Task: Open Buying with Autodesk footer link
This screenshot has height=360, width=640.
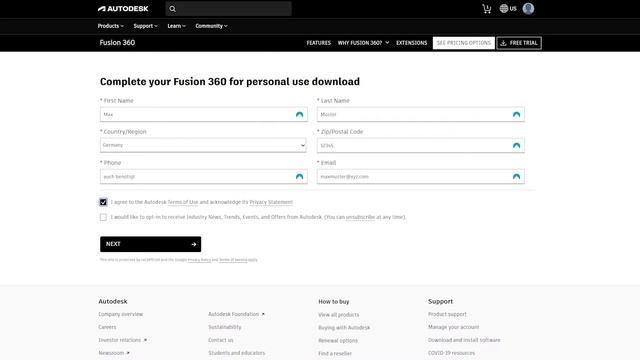Action: click(344, 328)
